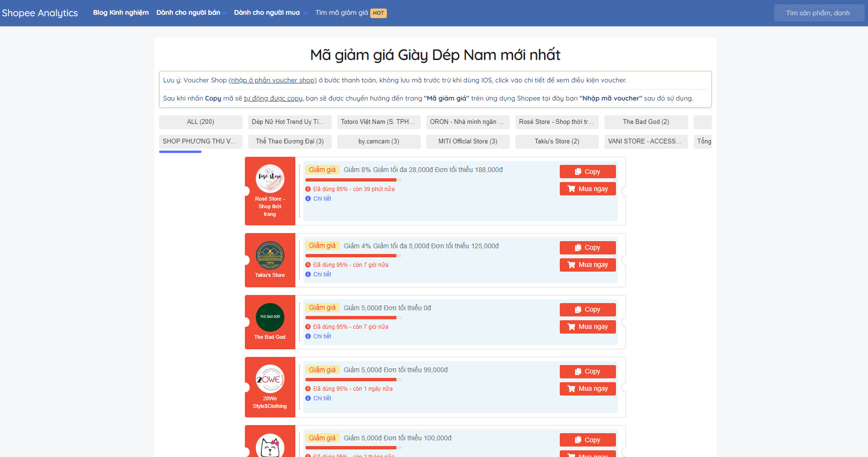Open the Rosé Store shop logo
Viewport: 868px width, 457px height.
[270, 179]
